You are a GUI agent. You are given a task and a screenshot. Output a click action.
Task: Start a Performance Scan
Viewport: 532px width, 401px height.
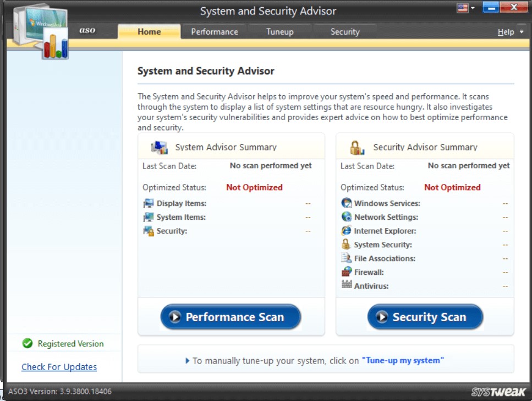click(230, 317)
